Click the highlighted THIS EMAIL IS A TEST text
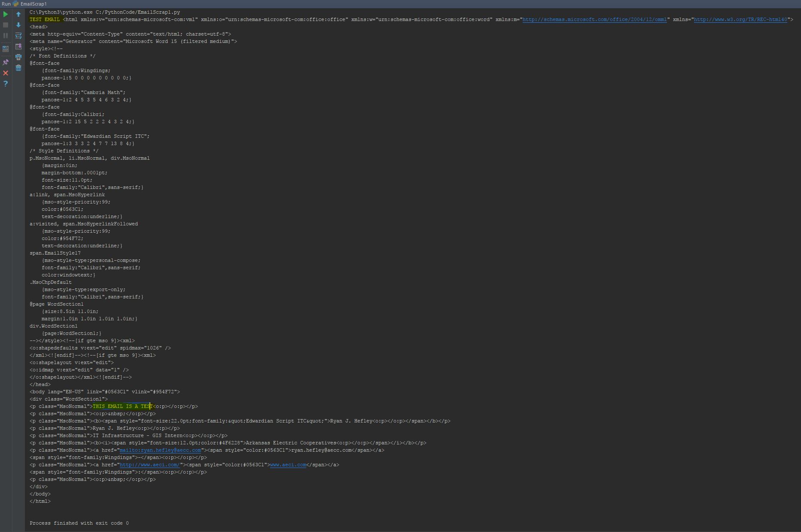The image size is (801, 532). pos(122,406)
